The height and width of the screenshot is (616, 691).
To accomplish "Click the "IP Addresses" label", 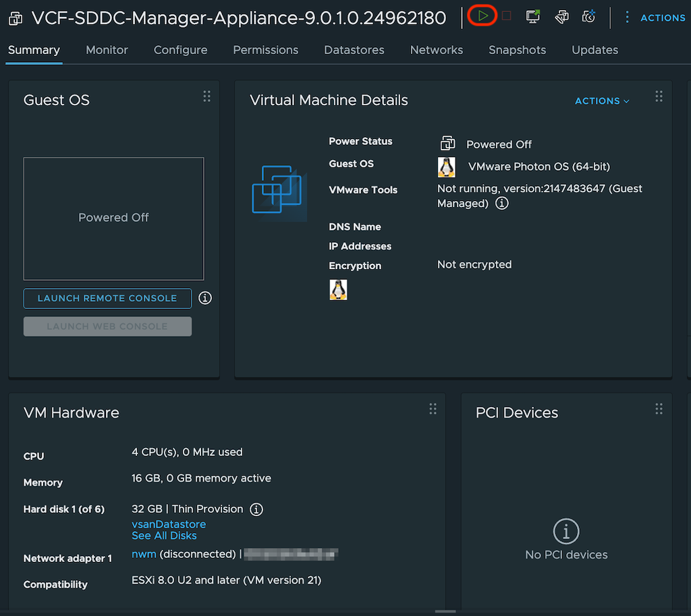I will pyautogui.click(x=360, y=246).
